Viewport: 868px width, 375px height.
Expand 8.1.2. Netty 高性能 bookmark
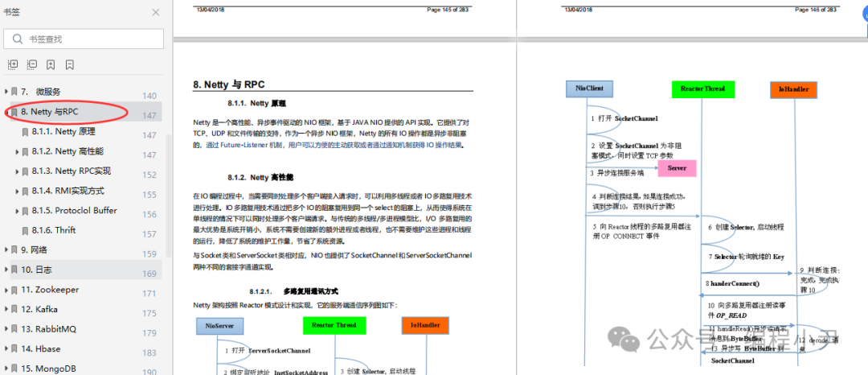coord(17,151)
